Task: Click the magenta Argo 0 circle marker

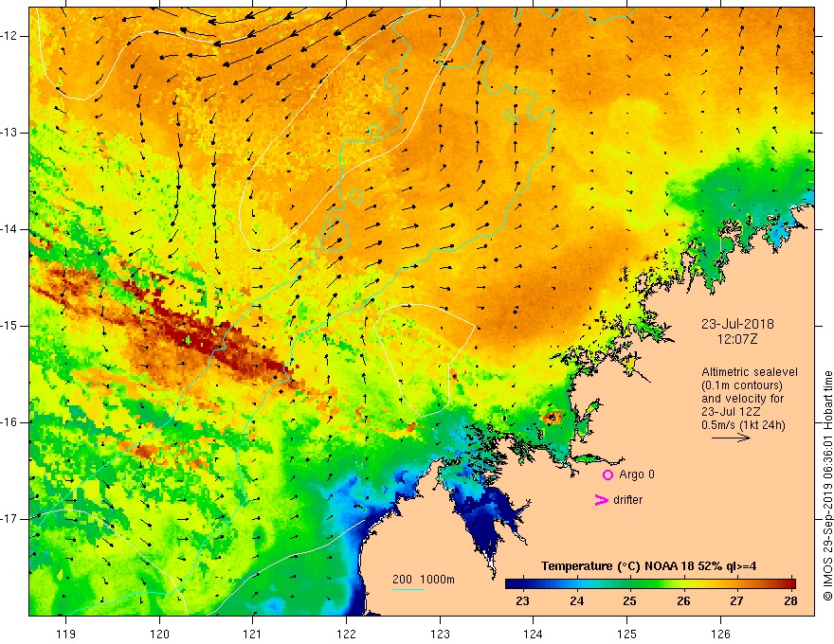Action: [x=607, y=474]
